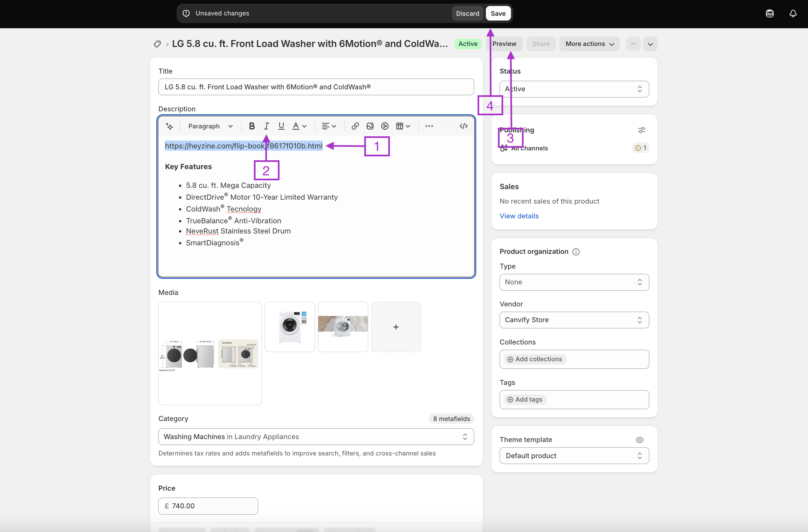This screenshot has width=808, height=532.
Task: Click 'ColdWash Tecnology' bullet text
Action: click(x=223, y=209)
